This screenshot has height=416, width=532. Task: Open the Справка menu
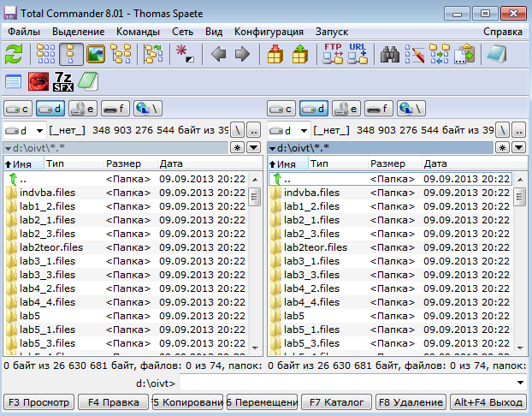tap(502, 32)
